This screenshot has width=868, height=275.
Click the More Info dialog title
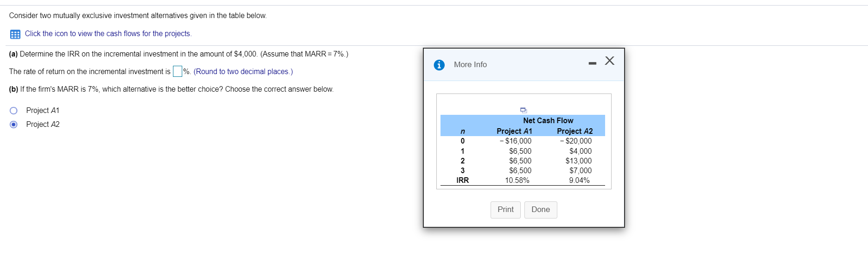pyautogui.click(x=470, y=65)
